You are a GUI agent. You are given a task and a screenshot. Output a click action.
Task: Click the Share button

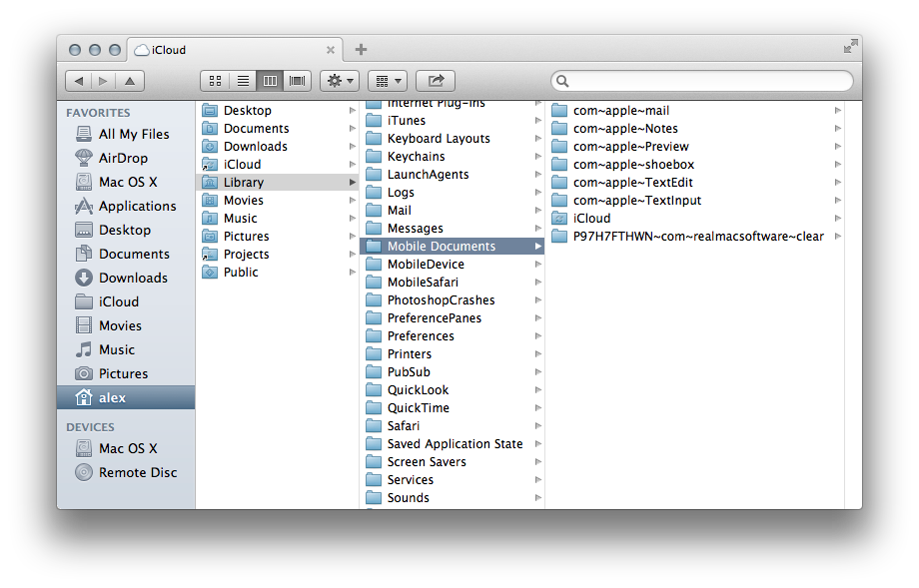point(436,81)
